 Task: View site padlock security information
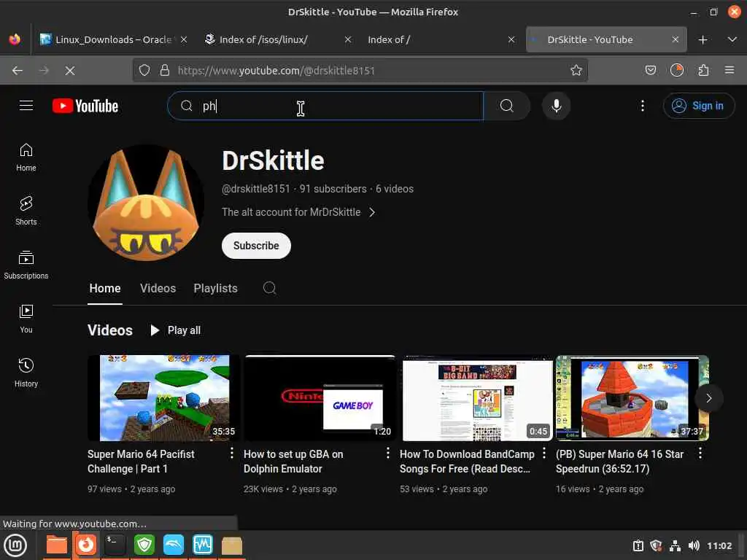[165, 71]
